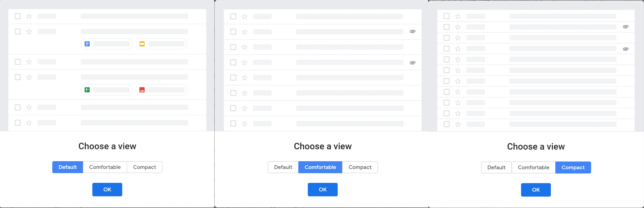This screenshot has width=644, height=208.
Task: Select Default in the right dialog
Action: coord(496,167)
